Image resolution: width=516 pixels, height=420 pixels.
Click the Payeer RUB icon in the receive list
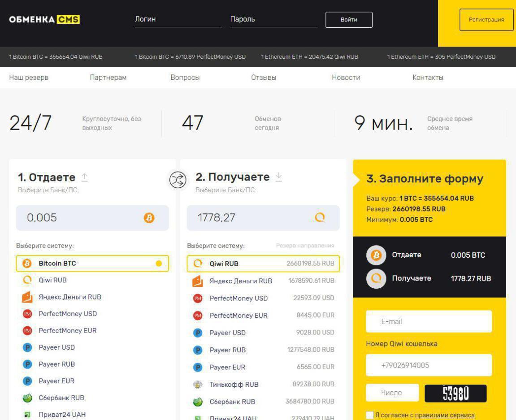197,350
